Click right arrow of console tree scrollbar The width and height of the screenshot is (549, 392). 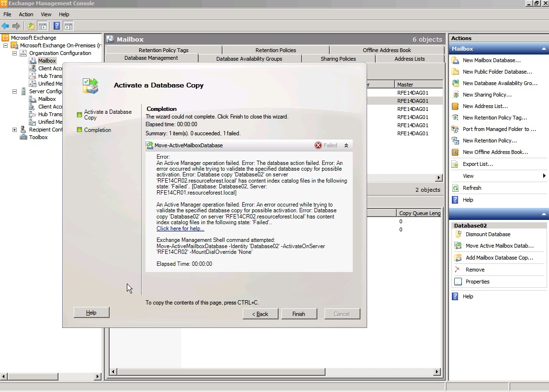[97, 377]
